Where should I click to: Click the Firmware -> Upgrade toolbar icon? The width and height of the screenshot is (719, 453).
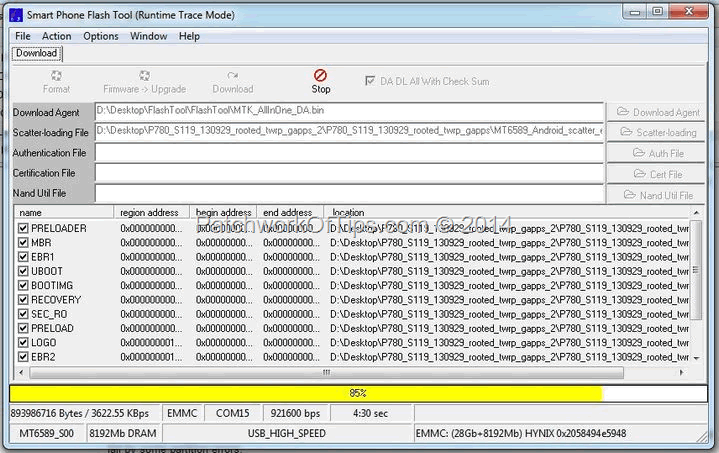pyautogui.click(x=144, y=76)
